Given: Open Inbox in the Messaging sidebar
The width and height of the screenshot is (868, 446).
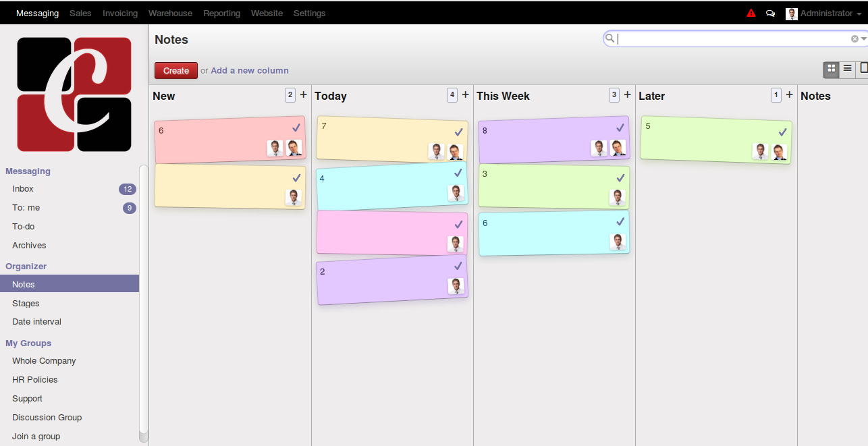Looking at the screenshot, I should pyautogui.click(x=23, y=189).
